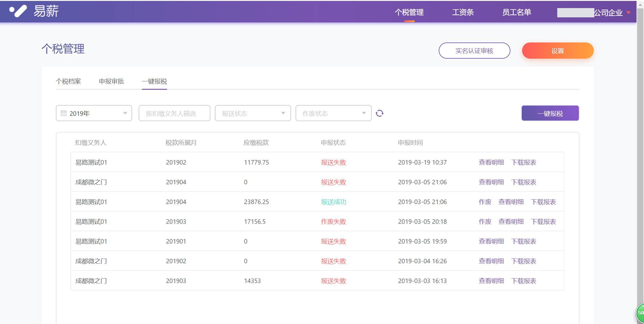Switch to the 个税档案 tab
This screenshot has height=324, width=644.
68,81
